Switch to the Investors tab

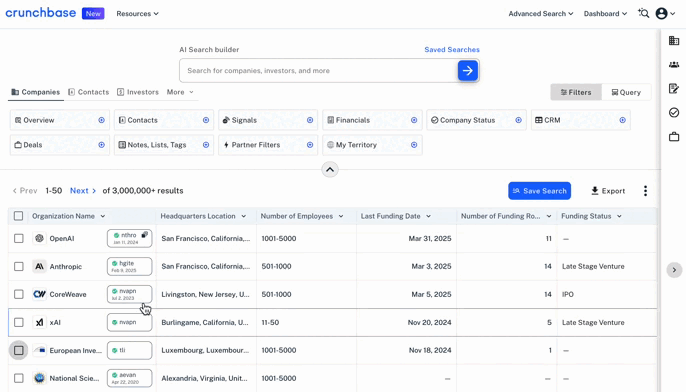click(x=138, y=92)
